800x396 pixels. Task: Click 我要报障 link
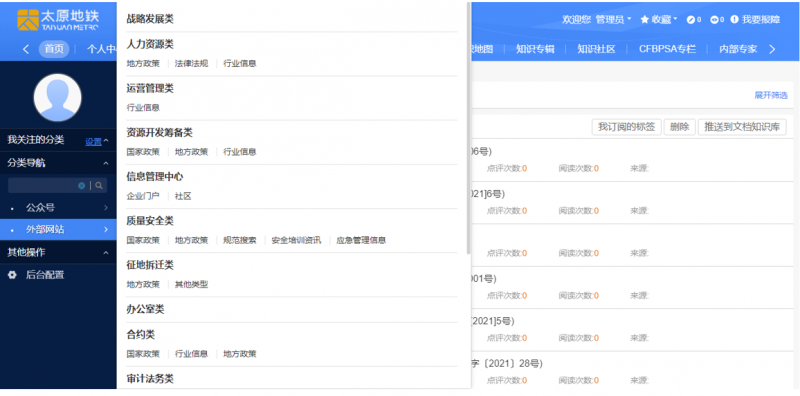pos(761,19)
